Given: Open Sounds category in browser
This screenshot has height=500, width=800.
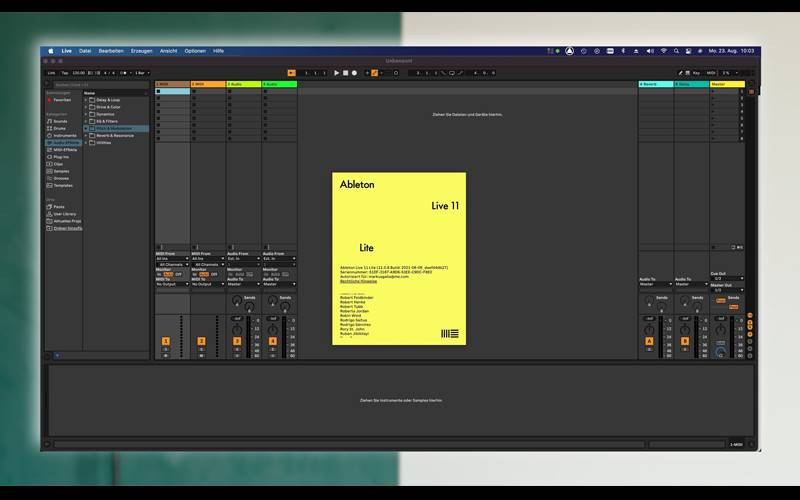Looking at the screenshot, I should [60, 121].
